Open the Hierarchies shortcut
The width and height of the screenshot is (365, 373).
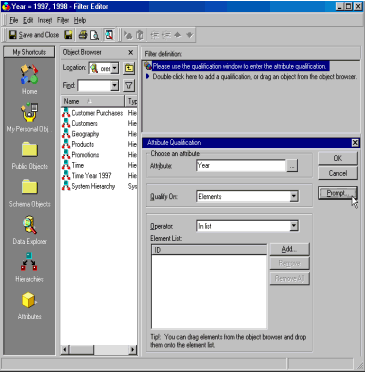[29, 268]
